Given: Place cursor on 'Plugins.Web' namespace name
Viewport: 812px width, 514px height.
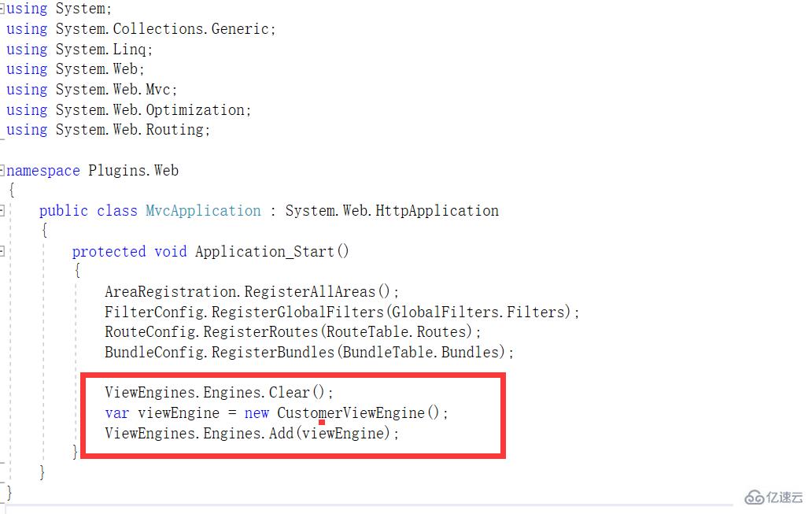Looking at the screenshot, I should [133, 171].
